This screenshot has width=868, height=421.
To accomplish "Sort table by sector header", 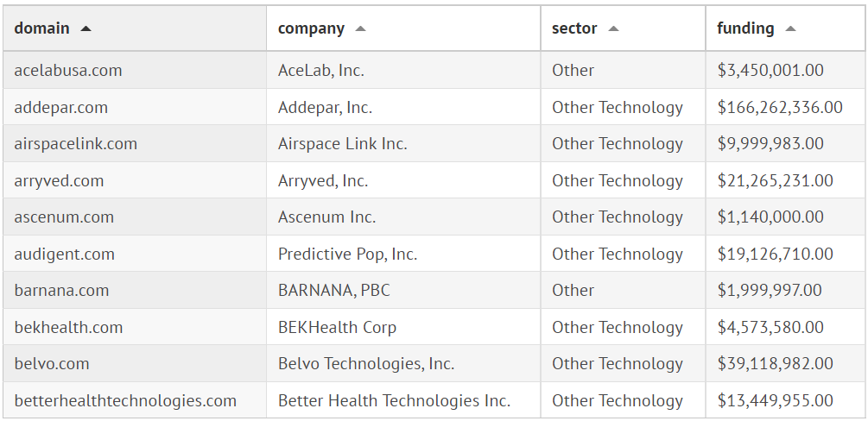I will pyautogui.click(x=574, y=28).
